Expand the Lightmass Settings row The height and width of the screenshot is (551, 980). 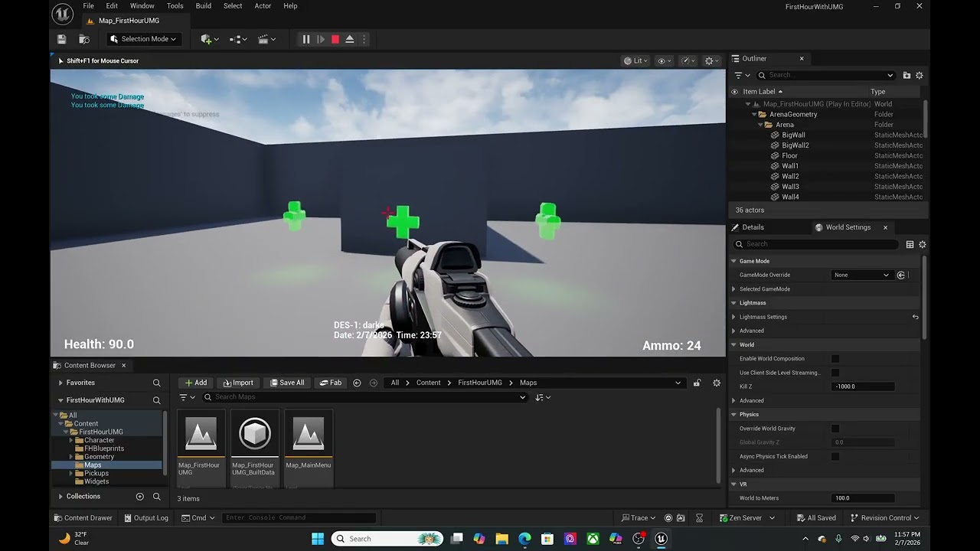[733, 317]
